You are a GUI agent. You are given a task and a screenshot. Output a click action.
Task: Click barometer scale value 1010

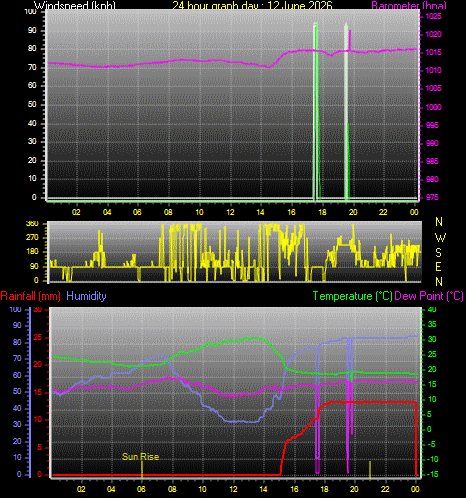[x=433, y=70]
